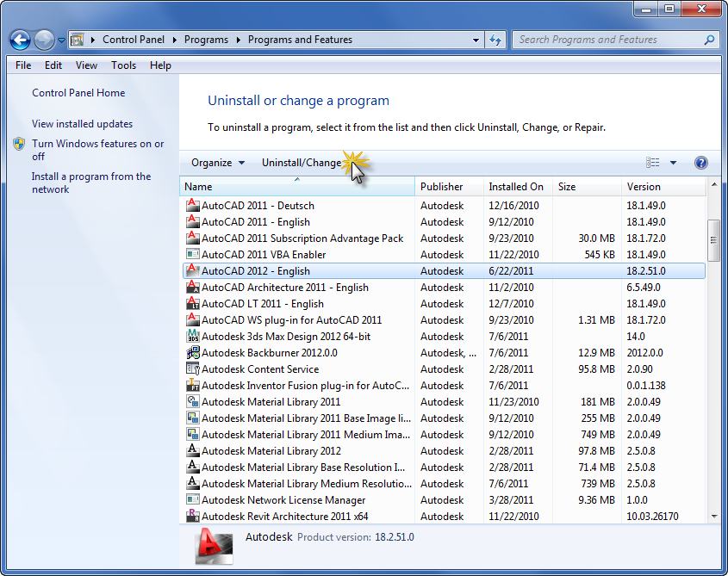Click the Refresh button beside address bar
Viewport: 728px width, 576px height.
[x=495, y=40]
